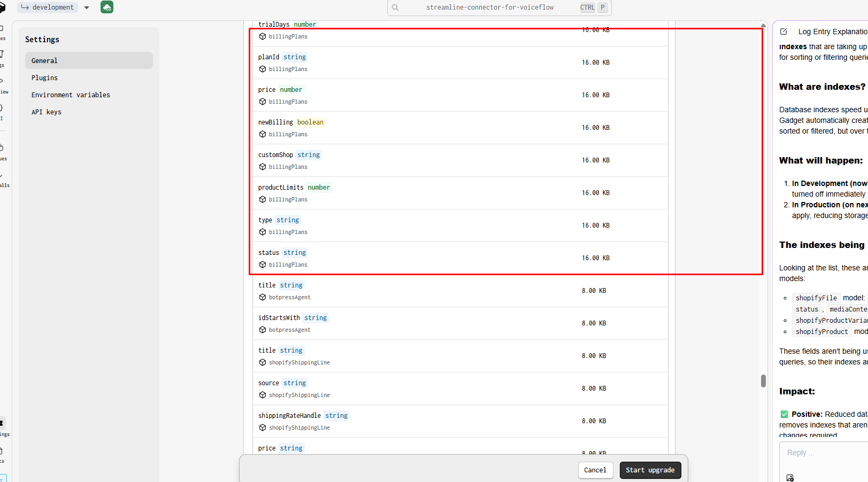Viewport: 868px width, 482px height.
Task: Click the model cube icon in the planId row
Action: [x=263, y=69]
